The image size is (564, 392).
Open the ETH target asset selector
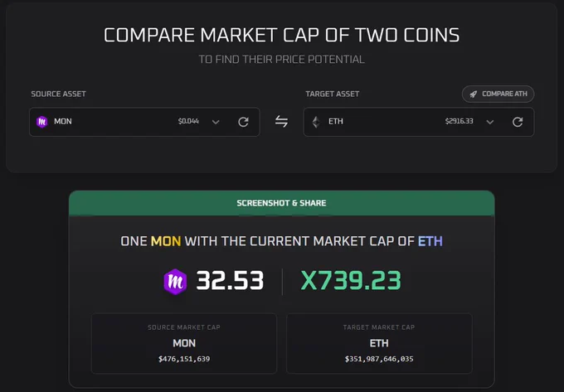(x=419, y=122)
